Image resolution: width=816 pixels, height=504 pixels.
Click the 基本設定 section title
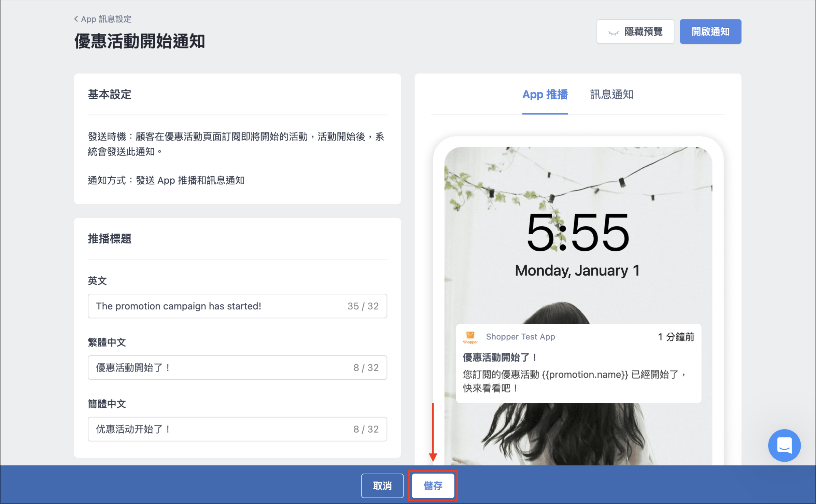pos(110,95)
